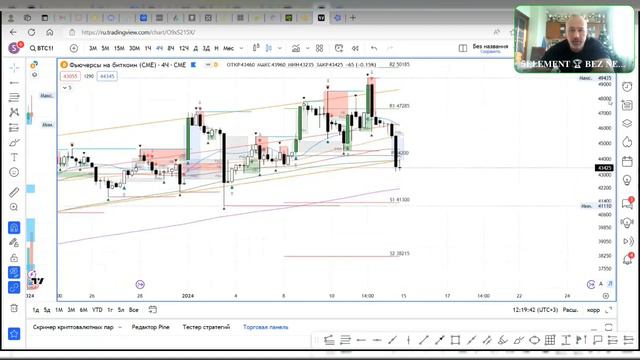This screenshot has width=640, height=360.
Task: Open the 'Торговая панель' tab
Action: point(266,327)
